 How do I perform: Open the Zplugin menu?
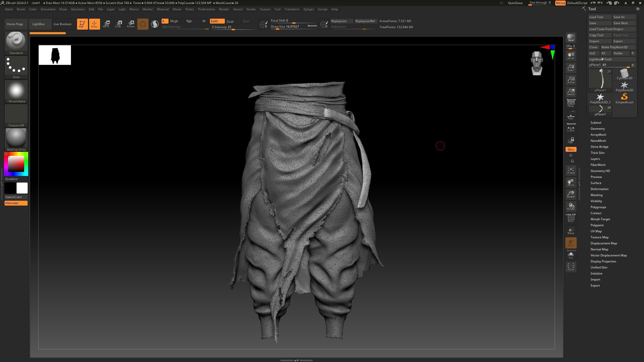pyautogui.click(x=308, y=9)
